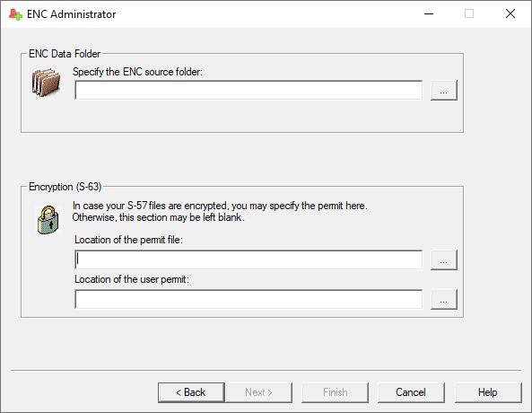Click the ENC Administrator app icon in title bar

[x=15, y=14]
